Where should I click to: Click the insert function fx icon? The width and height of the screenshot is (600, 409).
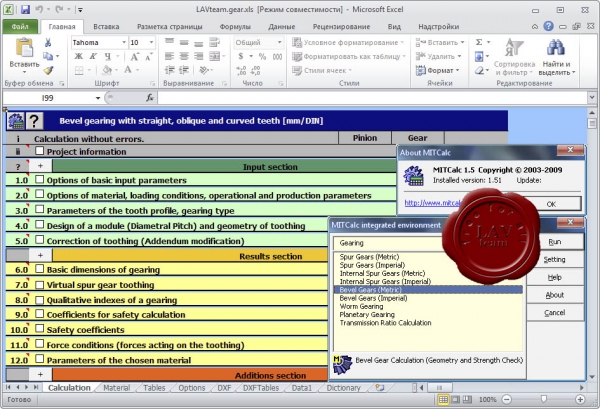click(x=150, y=98)
